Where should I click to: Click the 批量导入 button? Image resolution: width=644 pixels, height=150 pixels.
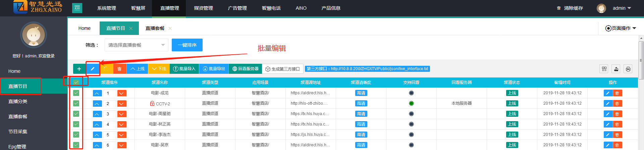184,69
